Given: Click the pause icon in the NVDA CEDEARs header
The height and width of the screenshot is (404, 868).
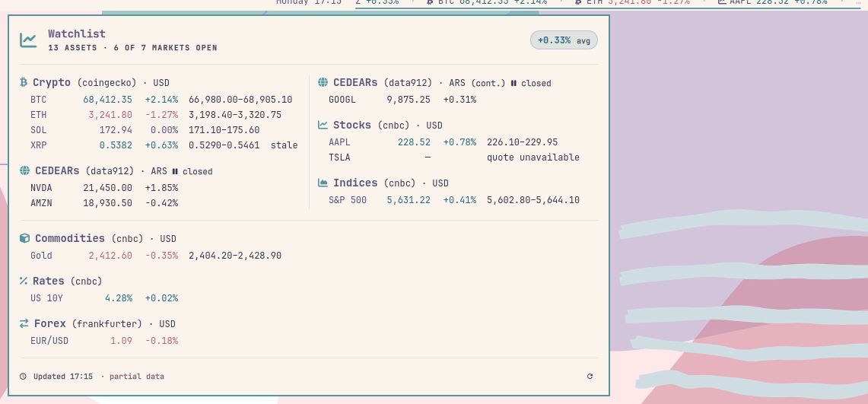Looking at the screenshot, I should tap(175, 171).
